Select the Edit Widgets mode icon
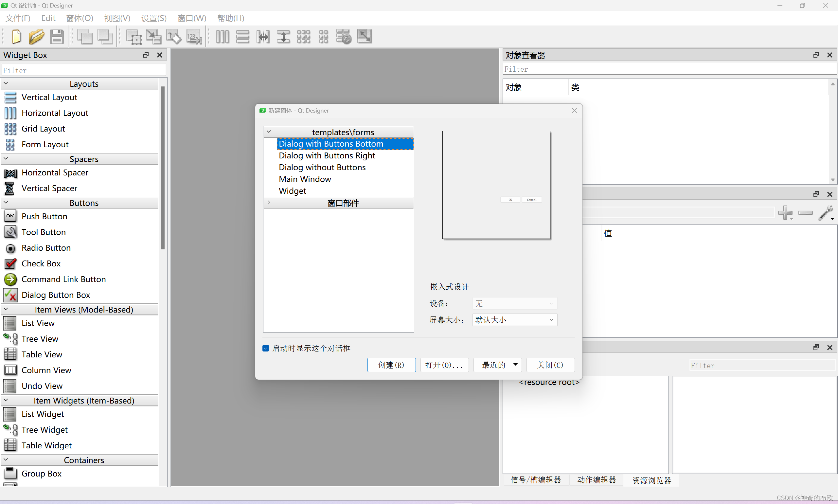This screenshot has width=838, height=504. 134,37
